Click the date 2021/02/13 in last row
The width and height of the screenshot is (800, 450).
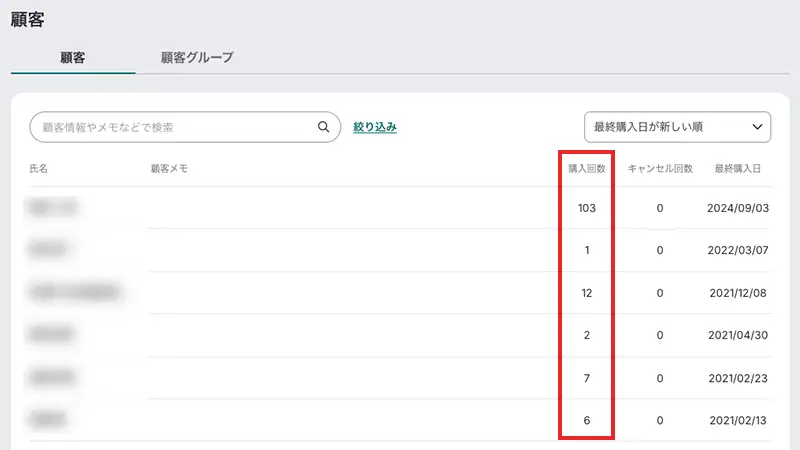coord(738,421)
